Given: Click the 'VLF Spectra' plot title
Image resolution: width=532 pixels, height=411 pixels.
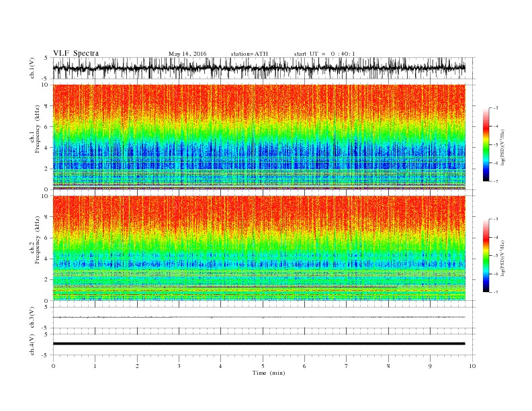Looking at the screenshot, I should point(76,53).
